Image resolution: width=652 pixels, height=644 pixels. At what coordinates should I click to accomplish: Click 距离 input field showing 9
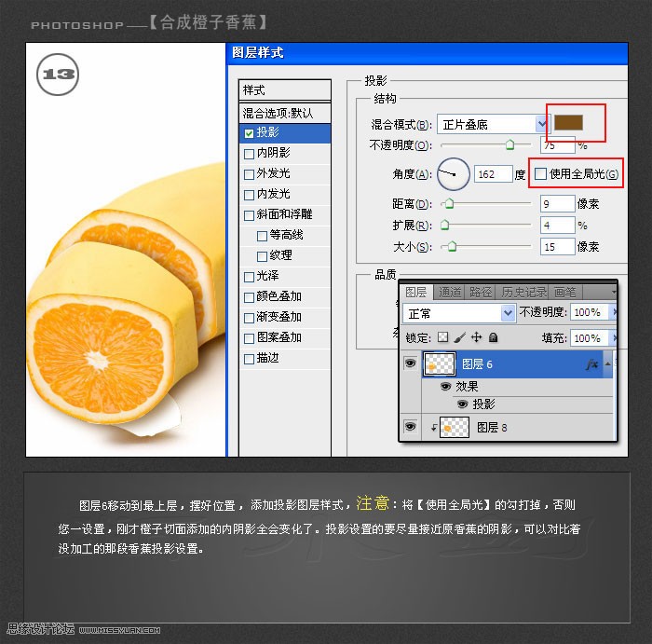point(557,203)
